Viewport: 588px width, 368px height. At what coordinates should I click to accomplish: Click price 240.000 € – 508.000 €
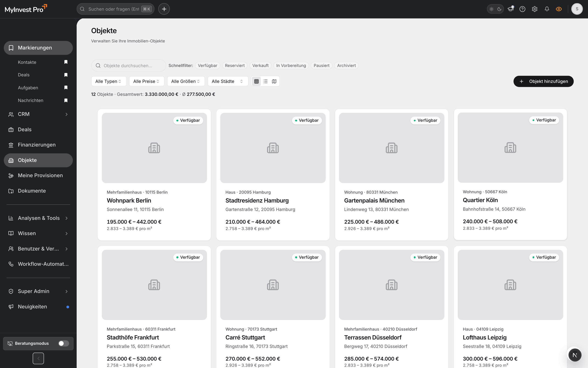coord(490,221)
